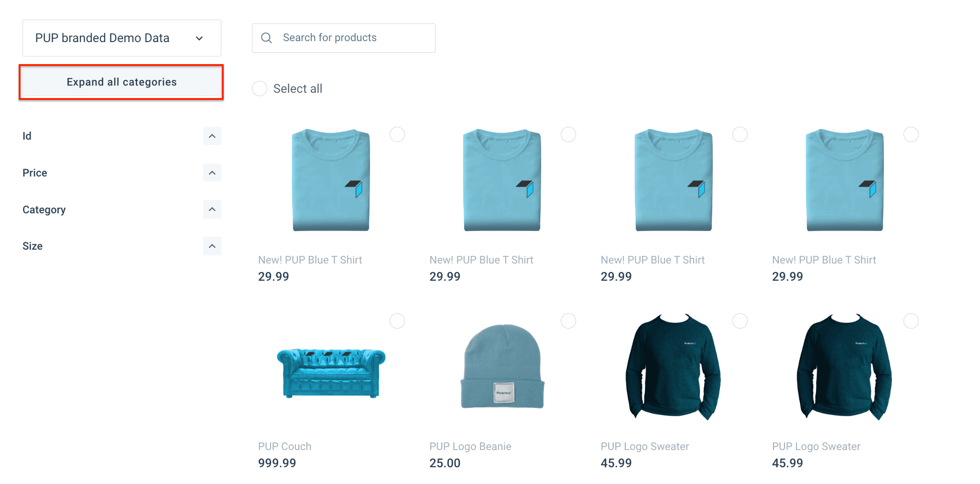Tick the last Blue T Shirt selection circle
The width and height of the screenshot is (980, 484).
pyautogui.click(x=911, y=134)
